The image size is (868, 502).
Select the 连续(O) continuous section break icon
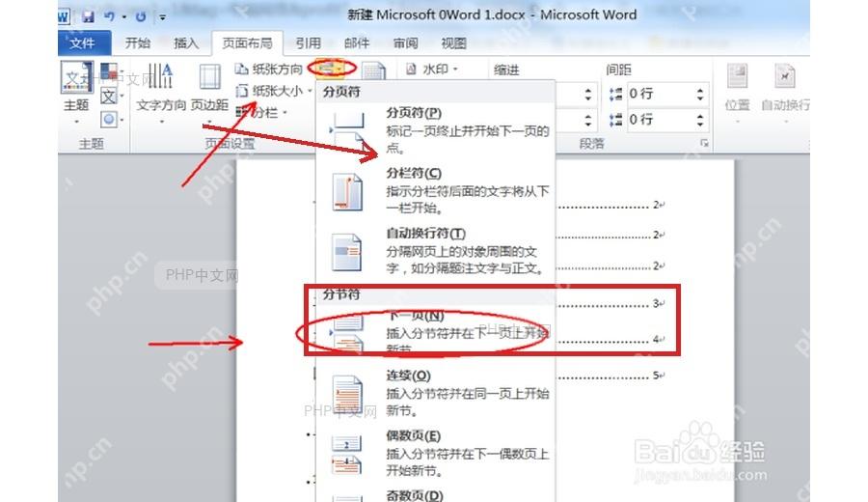pyautogui.click(x=347, y=395)
